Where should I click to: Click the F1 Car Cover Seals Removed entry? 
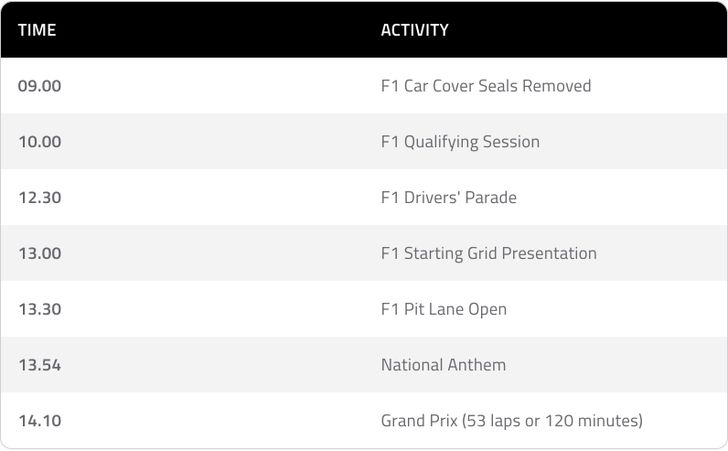click(x=486, y=86)
